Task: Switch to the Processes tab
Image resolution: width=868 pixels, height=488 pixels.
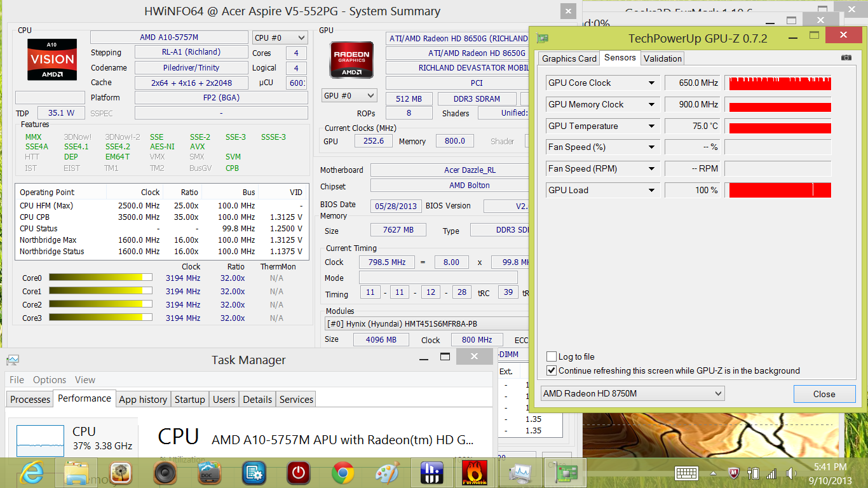Action: (30, 400)
